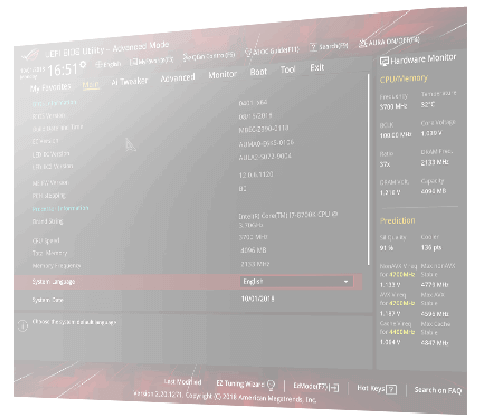The height and width of the screenshot is (420, 483).
Task: Open the Monitor tab
Action: 223,75
